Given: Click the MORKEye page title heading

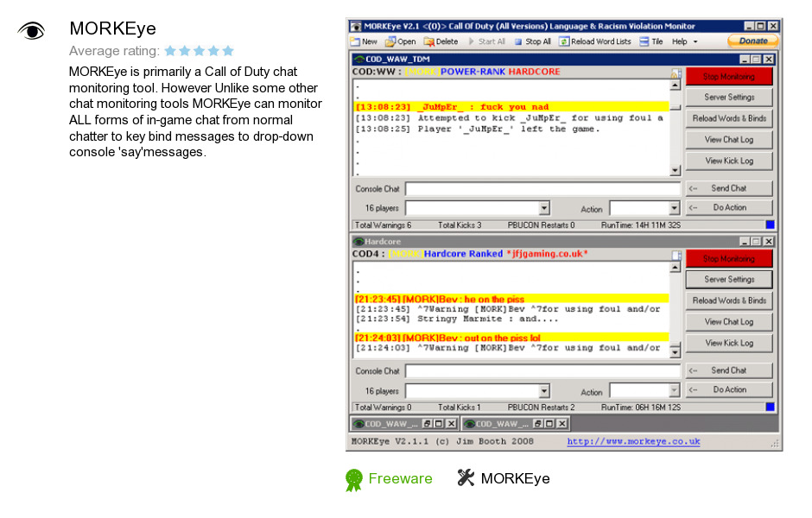Looking at the screenshot, I should [112, 28].
